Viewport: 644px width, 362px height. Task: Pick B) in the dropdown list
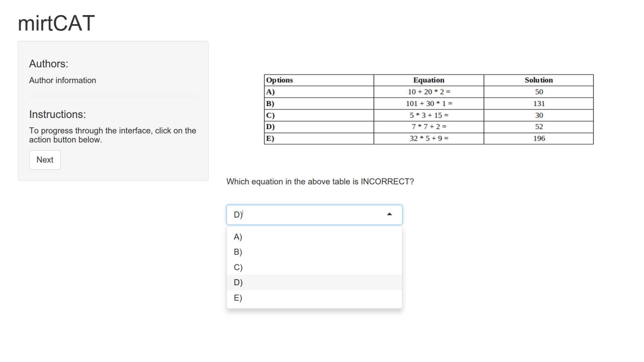(238, 252)
